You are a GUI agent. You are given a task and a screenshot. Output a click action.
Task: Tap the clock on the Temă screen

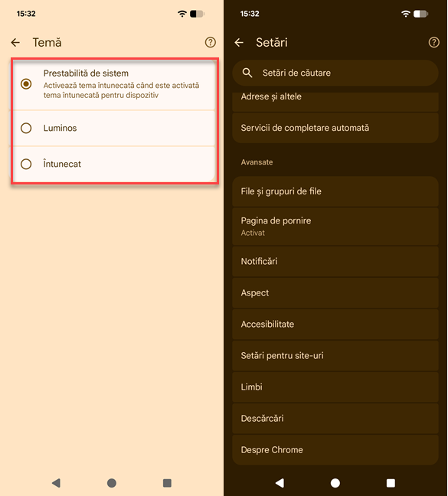pos(26,14)
